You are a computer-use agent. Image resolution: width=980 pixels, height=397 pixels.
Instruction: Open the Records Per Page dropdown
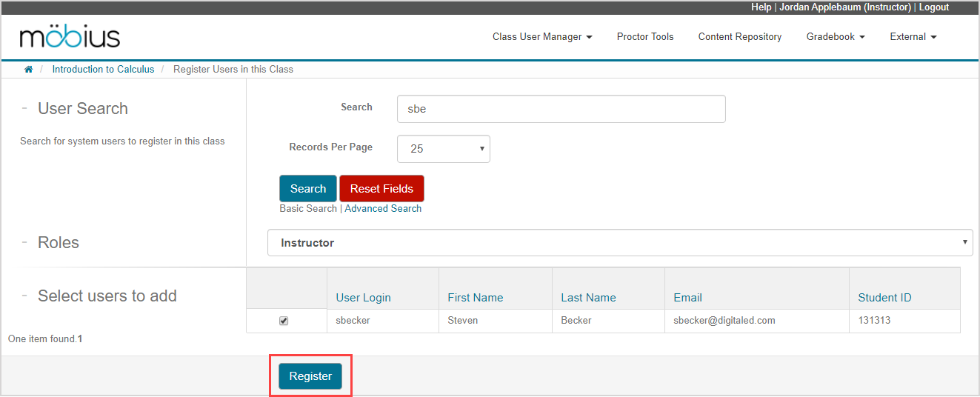pos(443,149)
